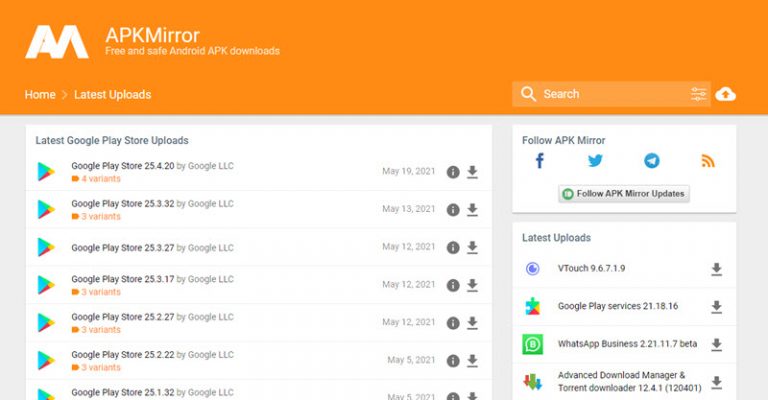Expand 3 variants under Play Store 25.3.17
The image size is (768, 400).
pos(96,292)
